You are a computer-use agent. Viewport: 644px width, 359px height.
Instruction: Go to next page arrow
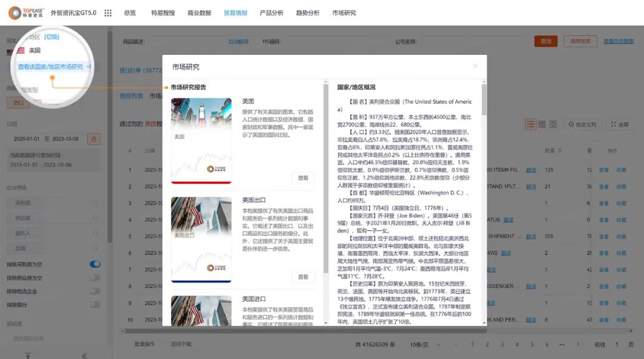(x=578, y=344)
